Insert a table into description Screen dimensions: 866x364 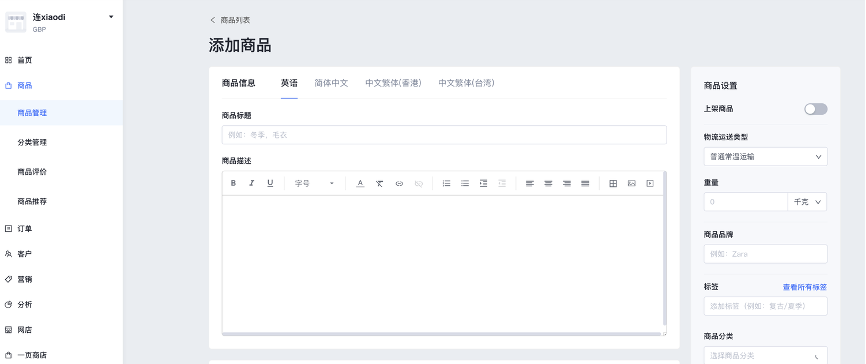pos(613,183)
